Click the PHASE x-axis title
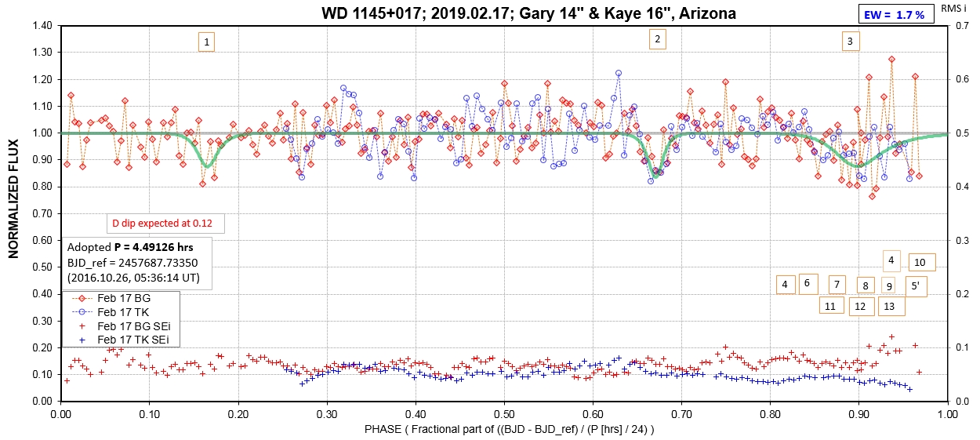The height and width of the screenshot is (440, 980). pyautogui.click(x=509, y=429)
